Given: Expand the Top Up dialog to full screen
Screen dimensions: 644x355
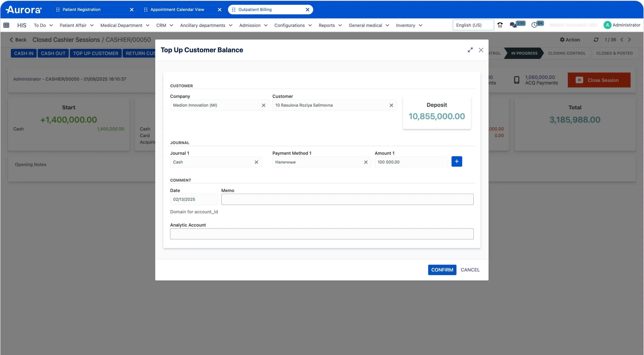Looking at the screenshot, I should point(470,50).
